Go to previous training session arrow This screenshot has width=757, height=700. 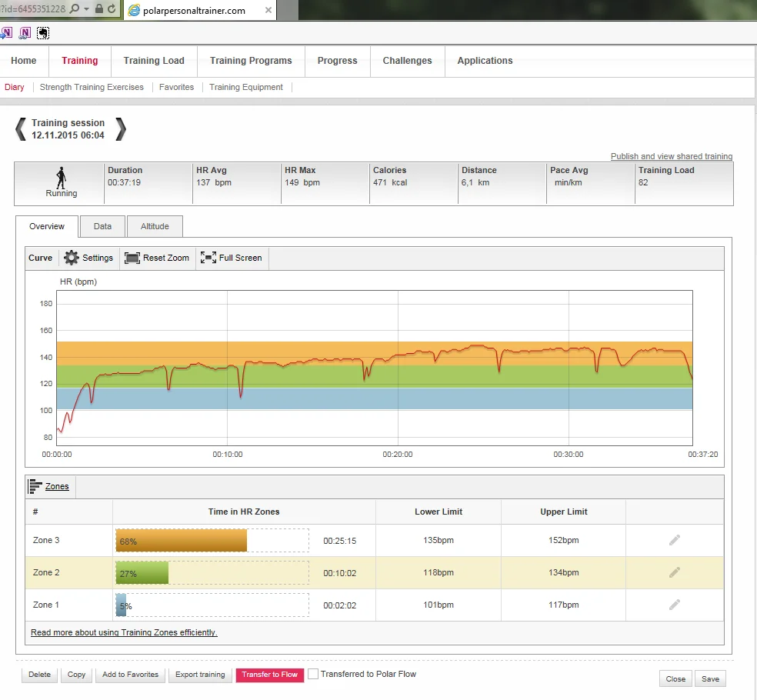(21, 129)
